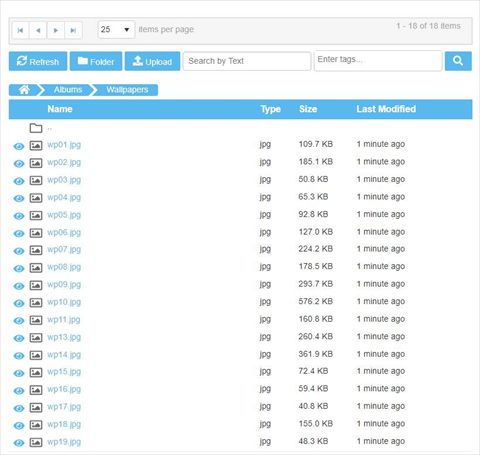This screenshot has width=480, height=455.
Task: Click image file icon of wp08.jpg
Action: click(x=36, y=268)
